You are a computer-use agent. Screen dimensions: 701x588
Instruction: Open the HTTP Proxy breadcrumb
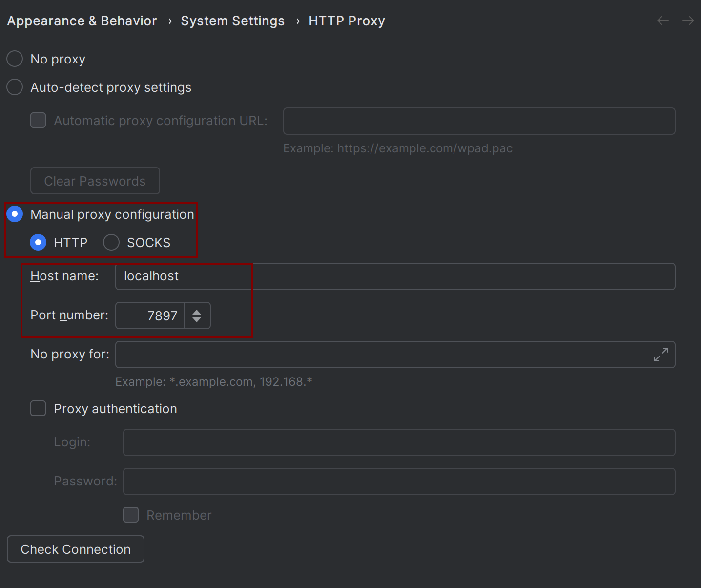tap(347, 21)
